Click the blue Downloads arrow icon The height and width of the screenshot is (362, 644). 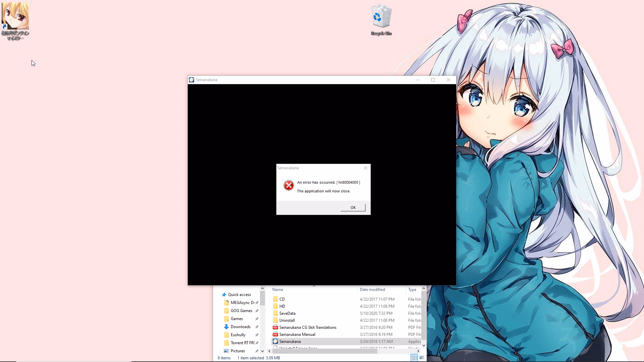click(226, 327)
